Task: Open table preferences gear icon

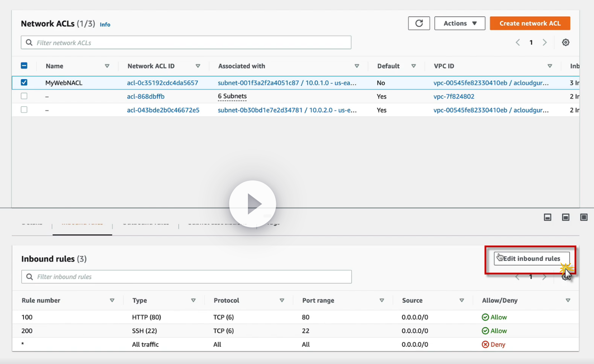Action: [x=565, y=43]
